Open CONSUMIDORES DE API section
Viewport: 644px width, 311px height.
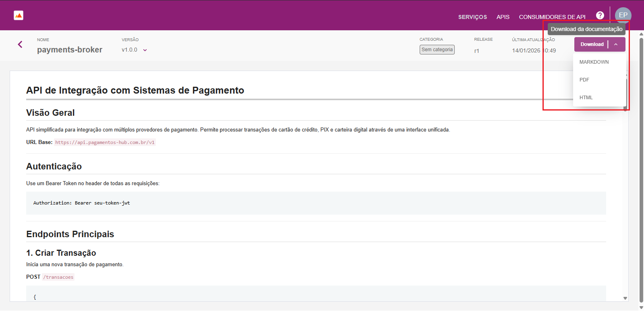[x=552, y=17]
